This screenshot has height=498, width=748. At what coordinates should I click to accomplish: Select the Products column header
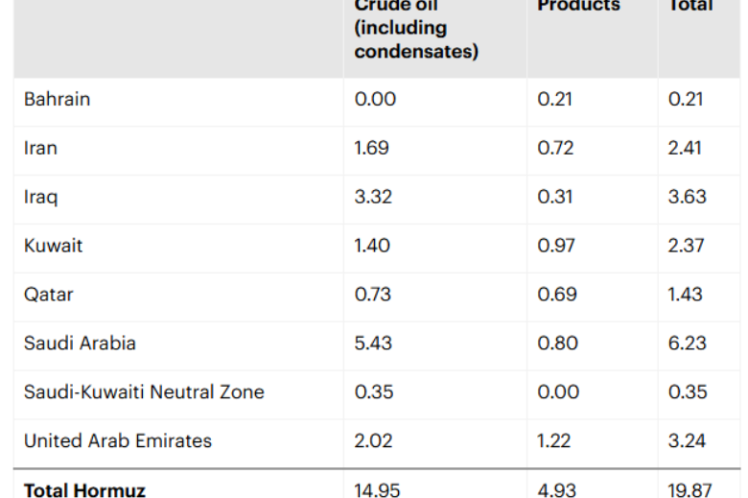[578, 6]
